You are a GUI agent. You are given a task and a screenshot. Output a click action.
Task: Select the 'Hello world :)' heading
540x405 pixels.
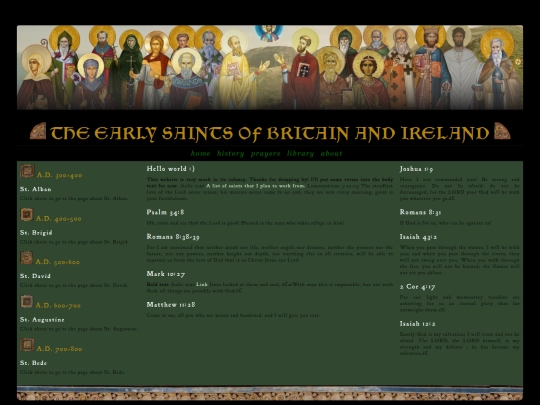pyautogui.click(x=170, y=169)
